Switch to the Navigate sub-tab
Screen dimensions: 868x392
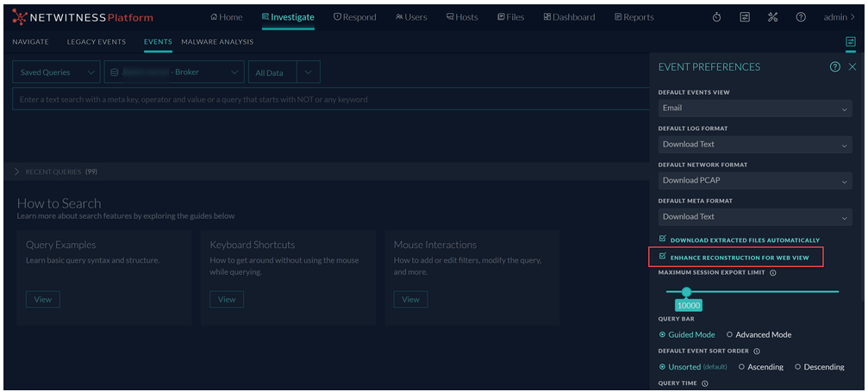coord(30,42)
